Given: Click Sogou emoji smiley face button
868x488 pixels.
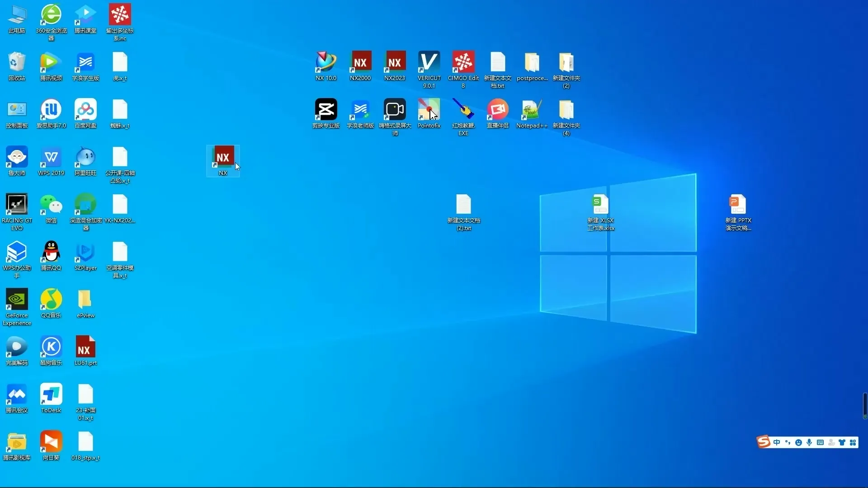Looking at the screenshot, I should 798,442.
